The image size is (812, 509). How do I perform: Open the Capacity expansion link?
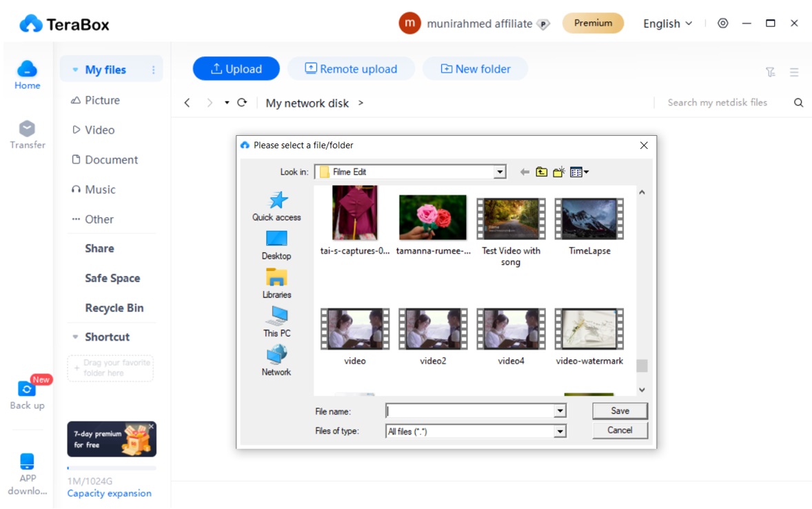point(110,493)
